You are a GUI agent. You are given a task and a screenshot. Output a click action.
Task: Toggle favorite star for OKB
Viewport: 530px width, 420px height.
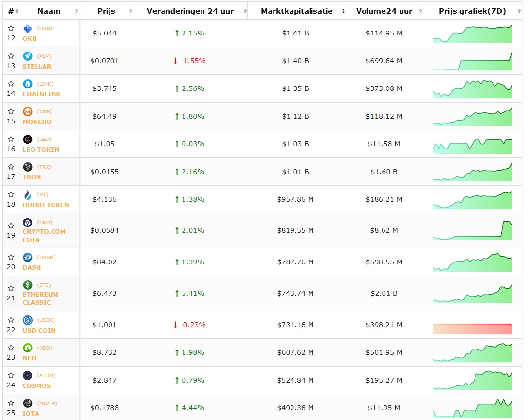point(11,29)
